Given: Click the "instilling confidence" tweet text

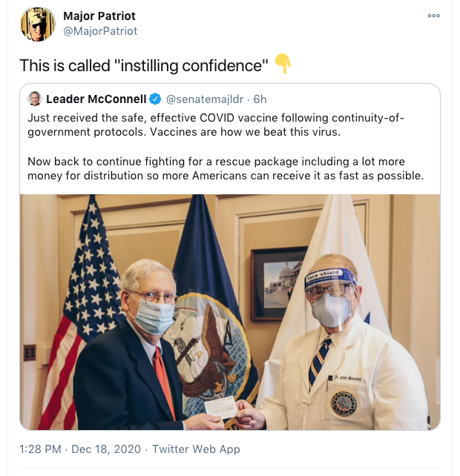Looking at the screenshot, I should (144, 65).
